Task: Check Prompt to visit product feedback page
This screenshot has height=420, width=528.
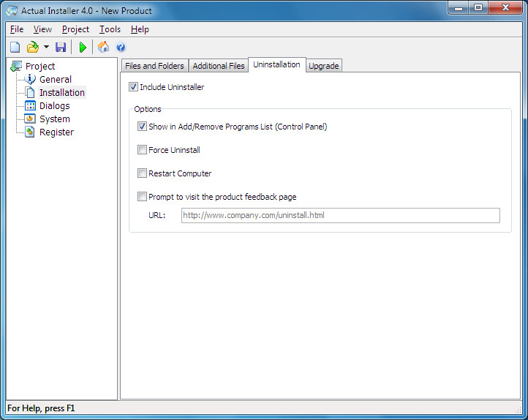Action: click(142, 196)
